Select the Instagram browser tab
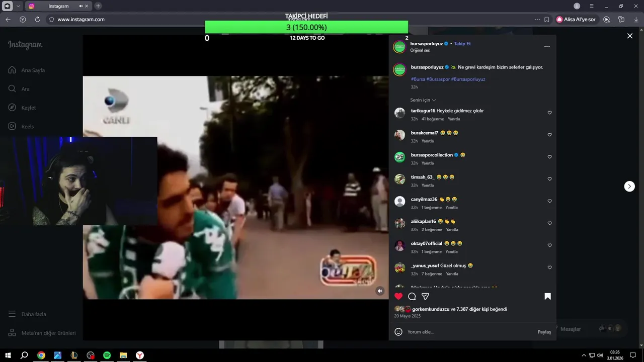644x362 pixels. pyautogui.click(x=58, y=6)
